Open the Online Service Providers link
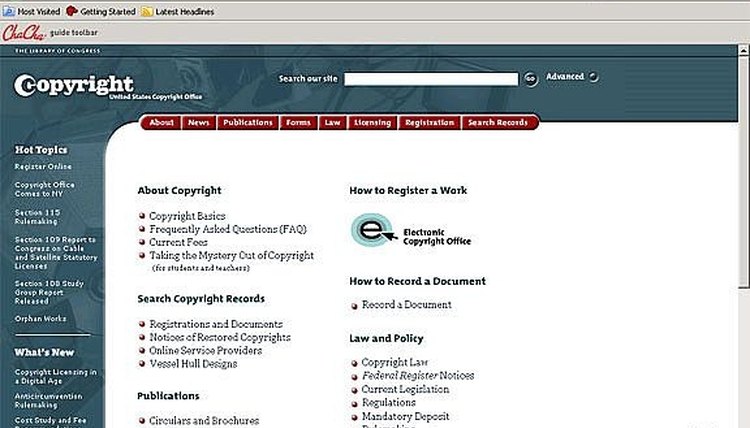Image resolution: width=750 pixels, height=428 pixels. pos(206,351)
